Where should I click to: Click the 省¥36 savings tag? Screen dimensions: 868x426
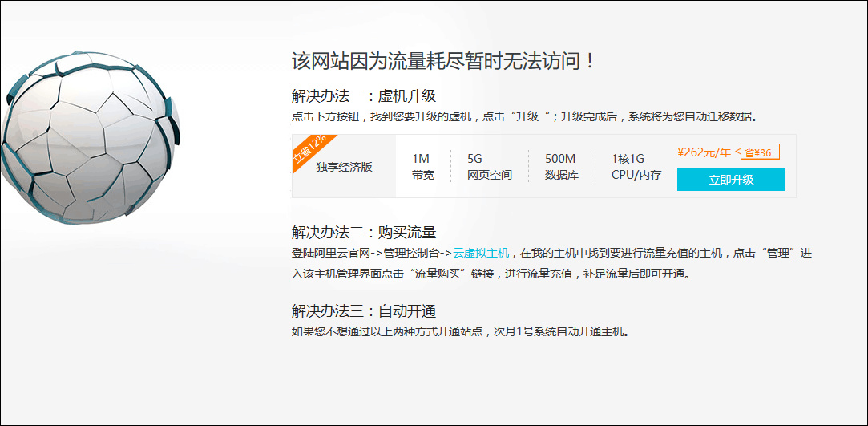pos(760,152)
